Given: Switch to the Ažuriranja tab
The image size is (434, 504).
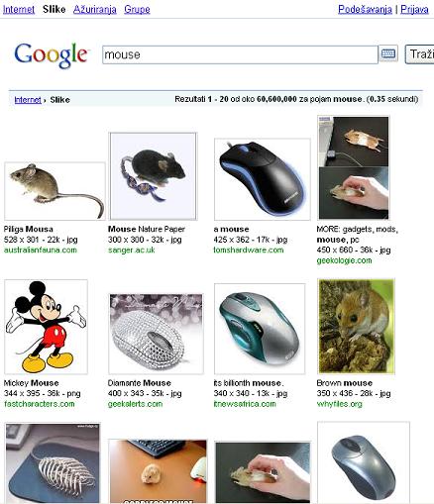Looking at the screenshot, I should click(95, 9).
